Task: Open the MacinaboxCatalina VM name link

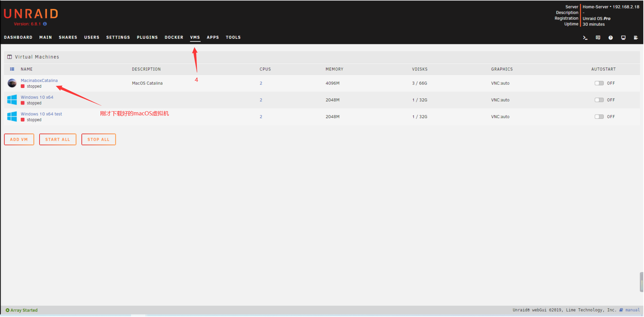Action: (x=39, y=80)
